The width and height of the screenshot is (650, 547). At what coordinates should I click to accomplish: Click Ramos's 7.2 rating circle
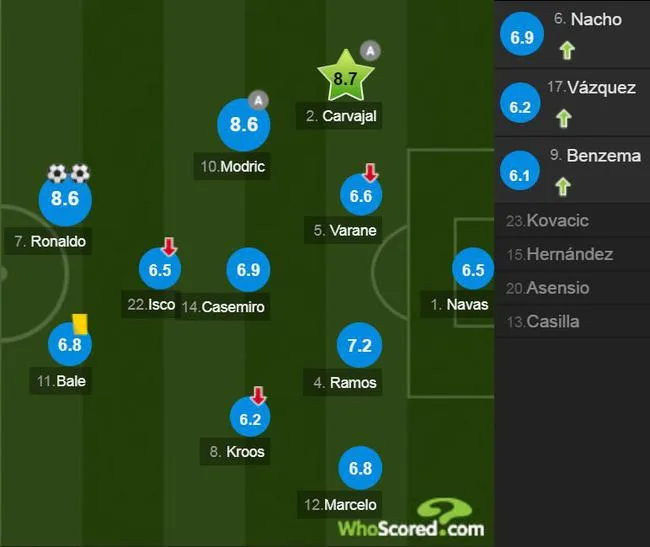[359, 345]
